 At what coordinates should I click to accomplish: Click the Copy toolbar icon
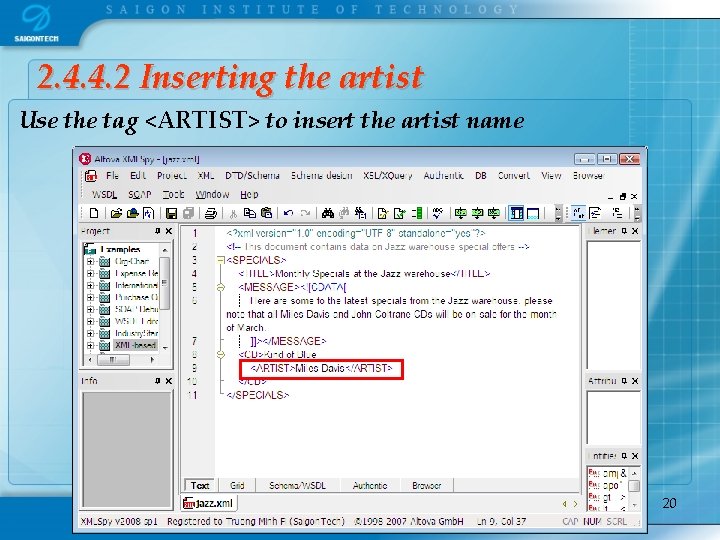pos(249,213)
